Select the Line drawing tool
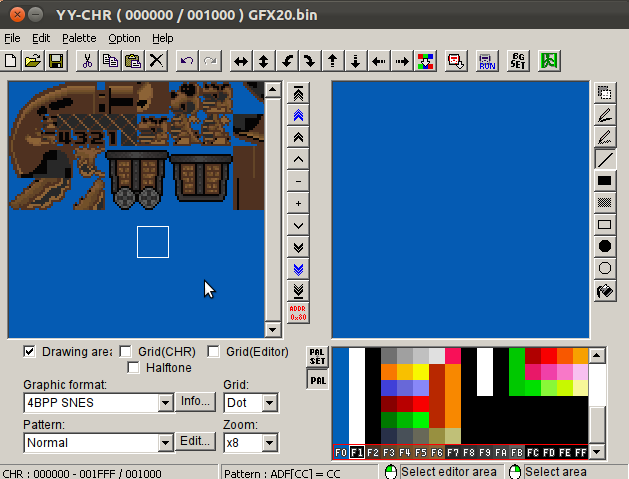Viewport: 629px width, 479px height. coord(605,159)
